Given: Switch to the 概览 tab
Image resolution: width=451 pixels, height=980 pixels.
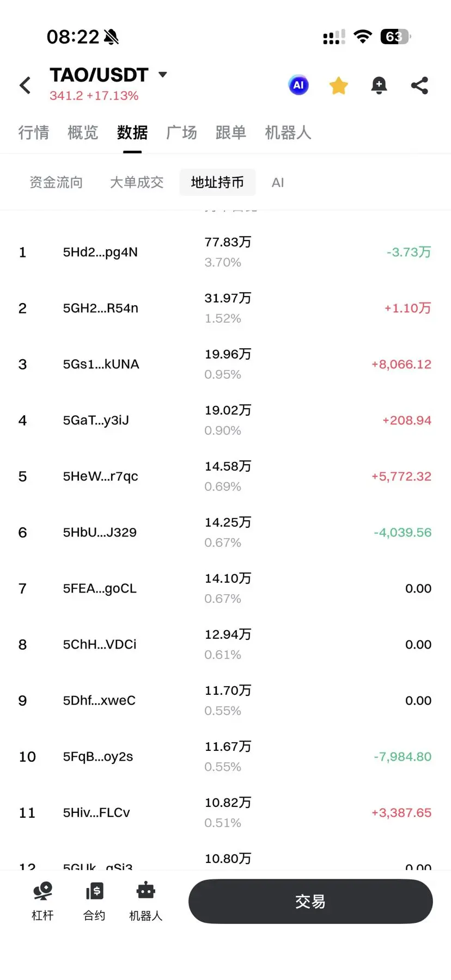Looking at the screenshot, I should tap(83, 132).
